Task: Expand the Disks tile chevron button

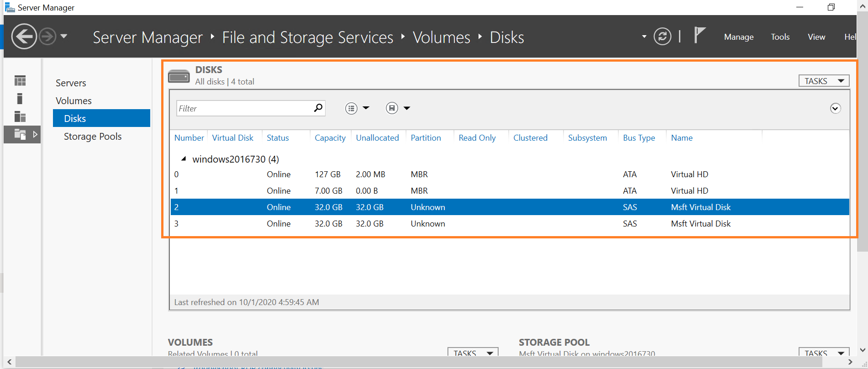Action: [835, 108]
